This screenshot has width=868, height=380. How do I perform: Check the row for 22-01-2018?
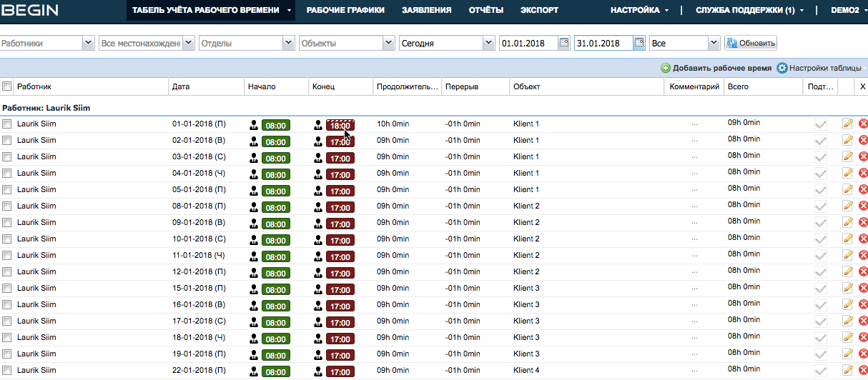point(6,370)
